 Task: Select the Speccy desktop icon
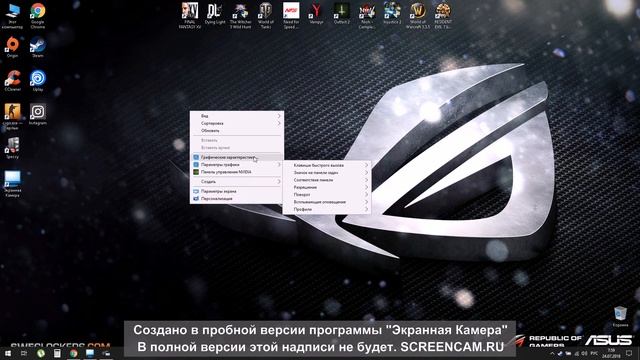[12, 148]
